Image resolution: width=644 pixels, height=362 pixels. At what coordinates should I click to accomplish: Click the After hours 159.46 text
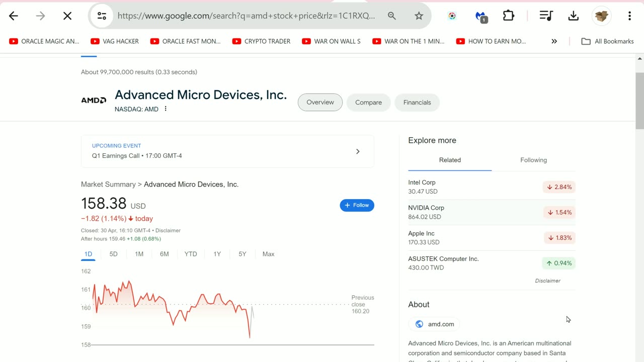click(103, 239)
